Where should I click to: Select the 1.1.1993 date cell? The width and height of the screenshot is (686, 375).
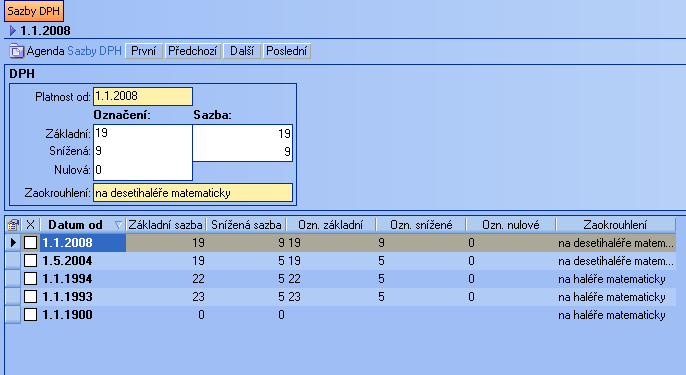83,297
